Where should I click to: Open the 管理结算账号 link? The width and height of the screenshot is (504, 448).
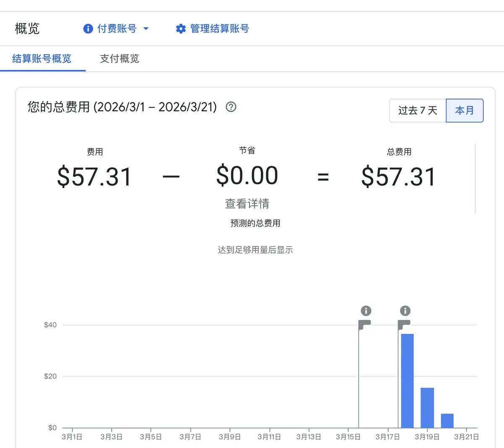click(219, 29)
